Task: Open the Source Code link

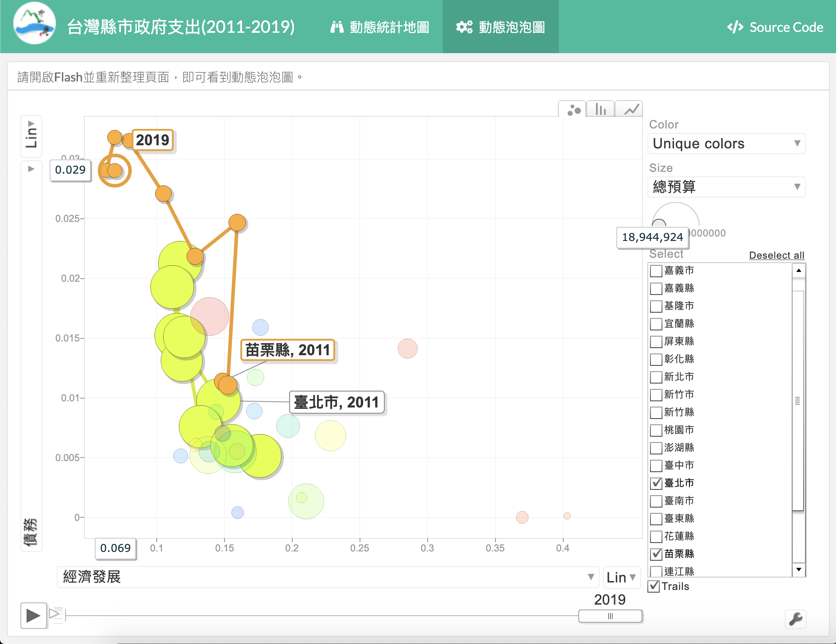Action: pos(775,27)
